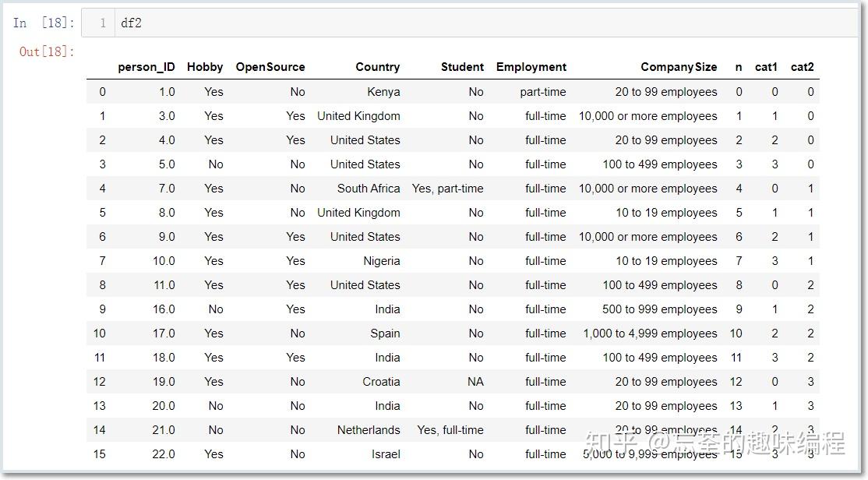
Task: Click the Hobby column header
Action: pyautogui.click(x=205, y=67)
